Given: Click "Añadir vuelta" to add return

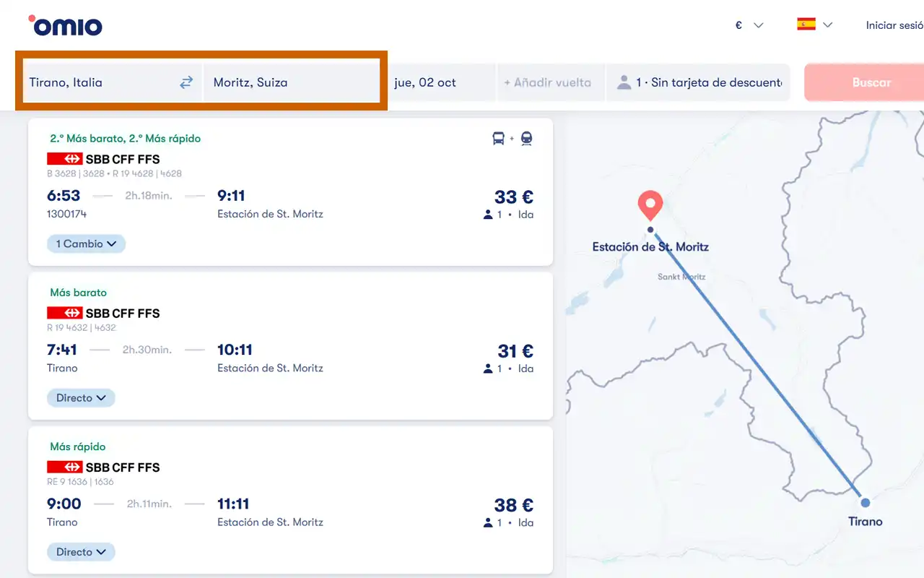Looking at the screenshot, I should pos(547,82).
